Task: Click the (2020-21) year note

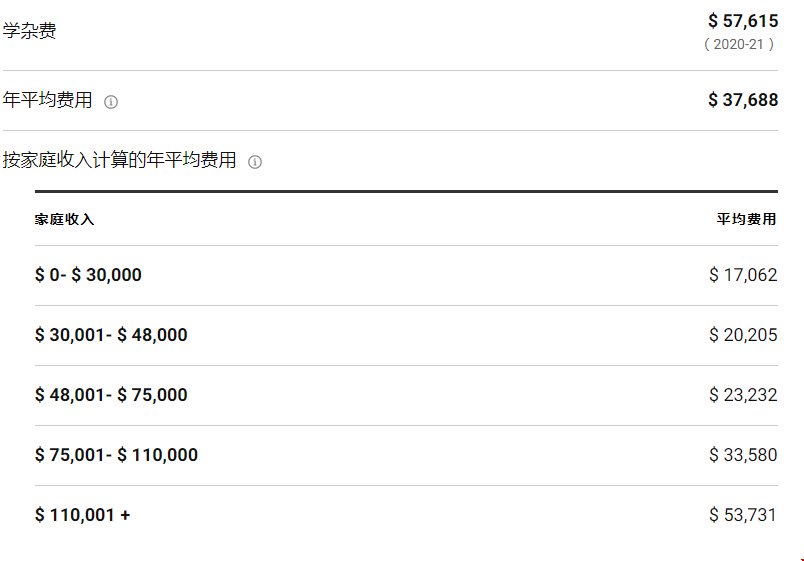Action: [x=739, y=45]
